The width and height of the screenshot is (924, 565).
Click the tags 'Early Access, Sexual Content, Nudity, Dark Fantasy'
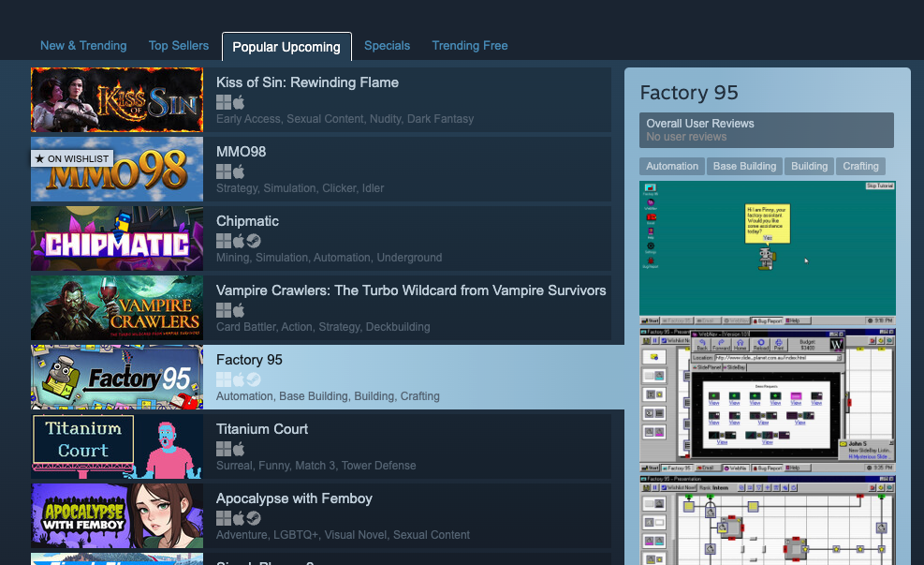coord(345,119)
